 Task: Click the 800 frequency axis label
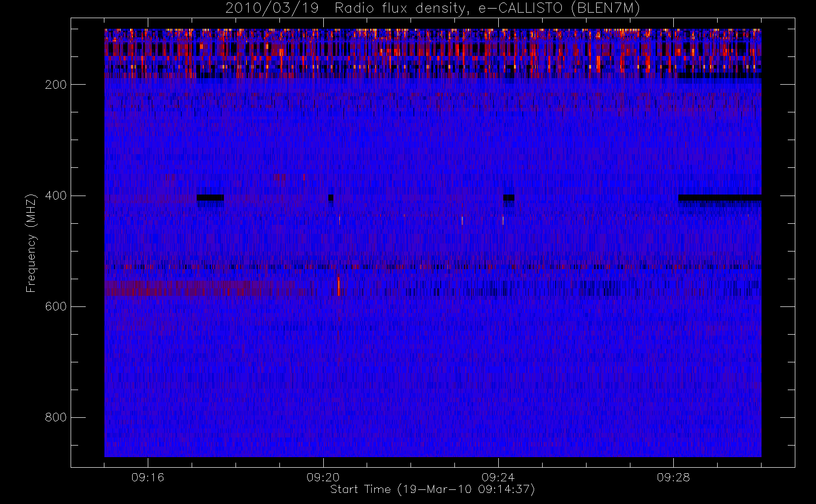[55, 417]
